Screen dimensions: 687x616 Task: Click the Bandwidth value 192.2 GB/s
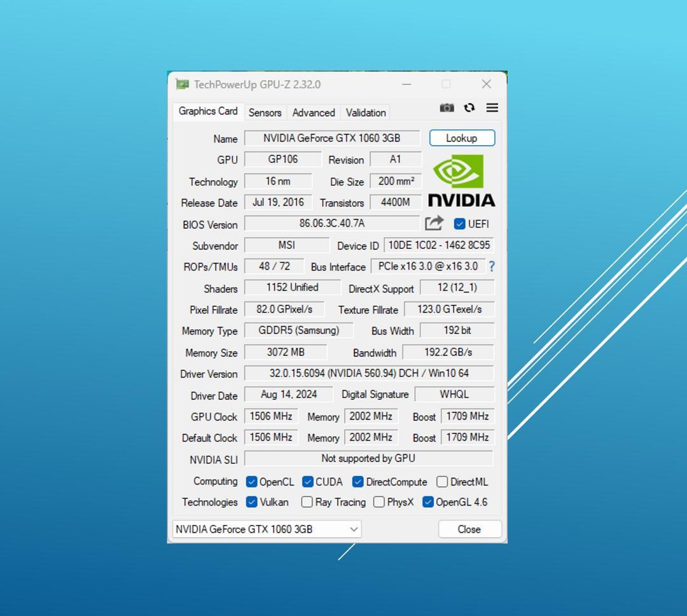(x=448, y=352)
